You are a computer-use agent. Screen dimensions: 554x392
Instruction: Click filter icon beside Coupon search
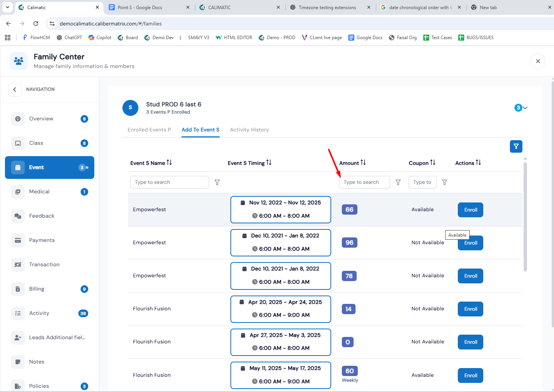tap(444, 182)
